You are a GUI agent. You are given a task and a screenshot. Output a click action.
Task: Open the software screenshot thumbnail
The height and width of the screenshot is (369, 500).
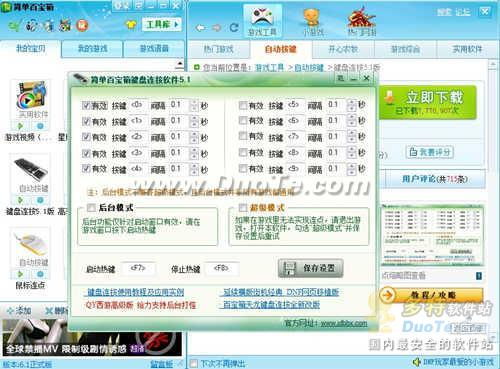pyautogui.click(x=432, y=235)
